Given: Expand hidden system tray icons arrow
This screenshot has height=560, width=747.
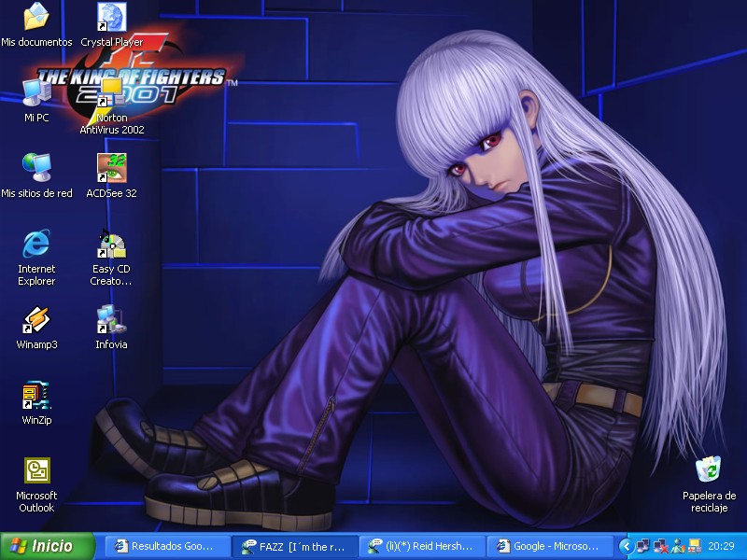Looking at the screenshot, I should click(x=626, y=546).
